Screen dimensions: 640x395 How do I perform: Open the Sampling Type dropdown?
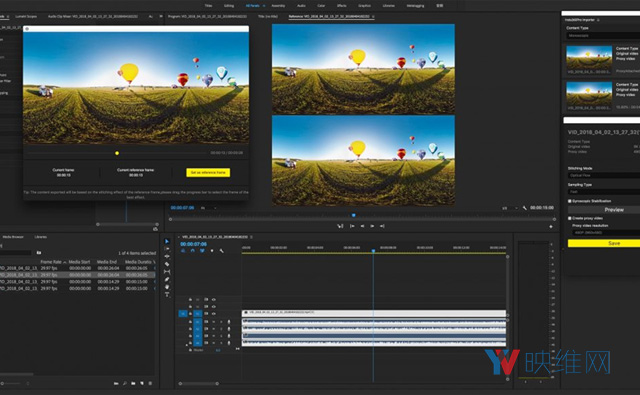[x=604, y=192]
